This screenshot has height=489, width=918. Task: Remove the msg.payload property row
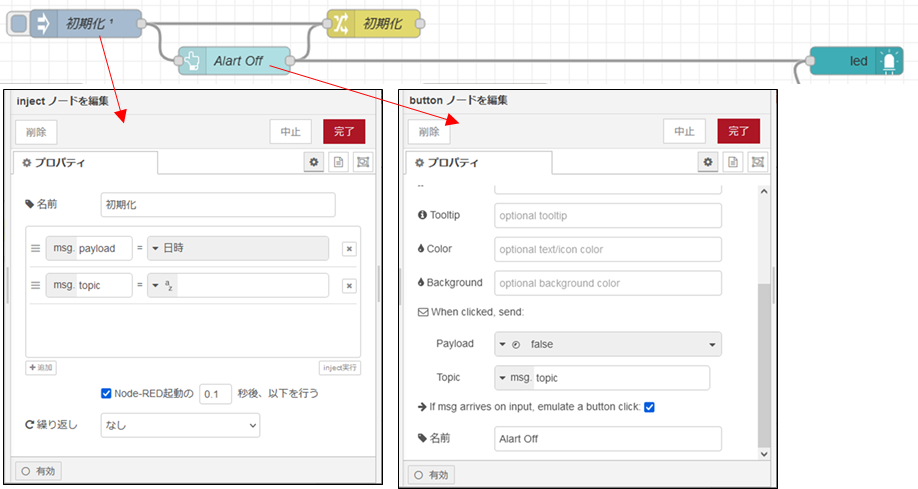point(349,250)
